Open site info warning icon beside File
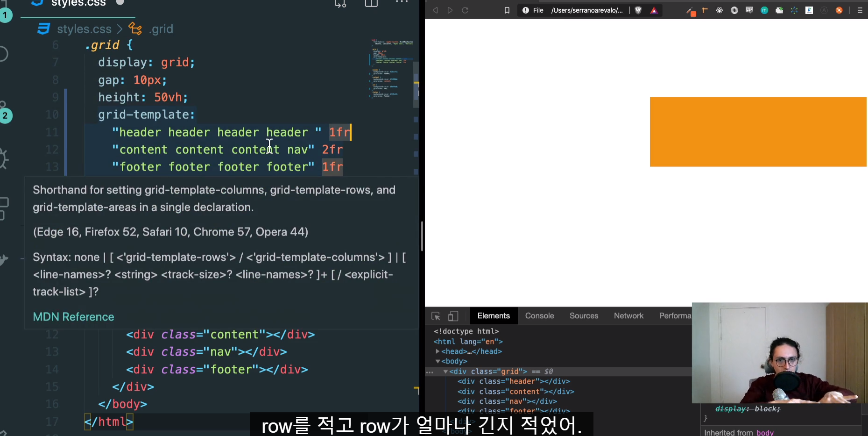 pos(526,10)
